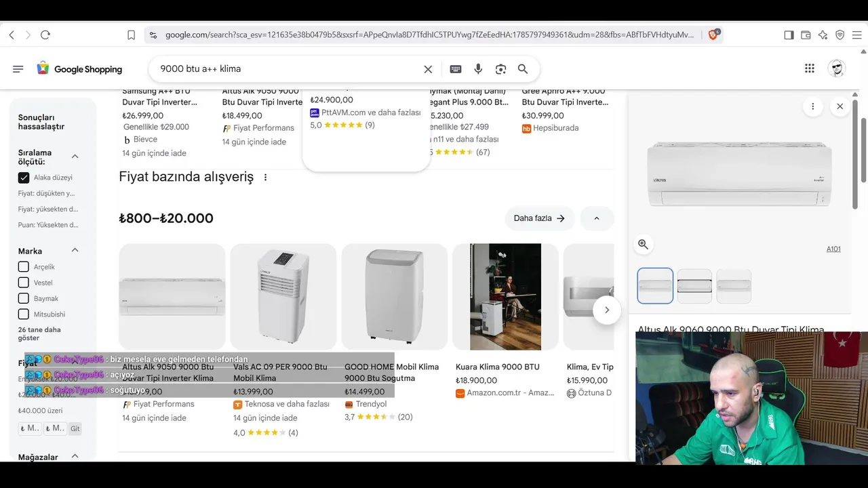Click the Vals mobile air conditioner image
This screenshot has height=488, width=868.
tap(283, 297)
